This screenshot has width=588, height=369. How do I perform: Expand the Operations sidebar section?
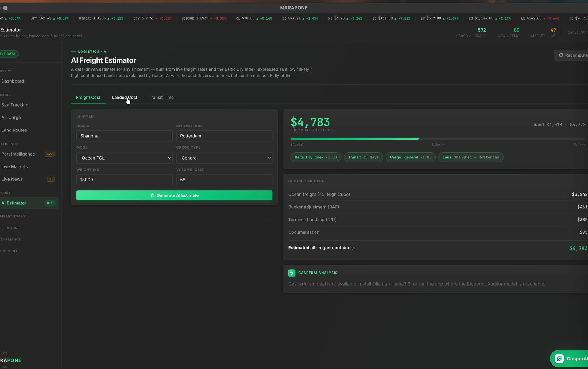pyautogui.click(x=10, y=228)
